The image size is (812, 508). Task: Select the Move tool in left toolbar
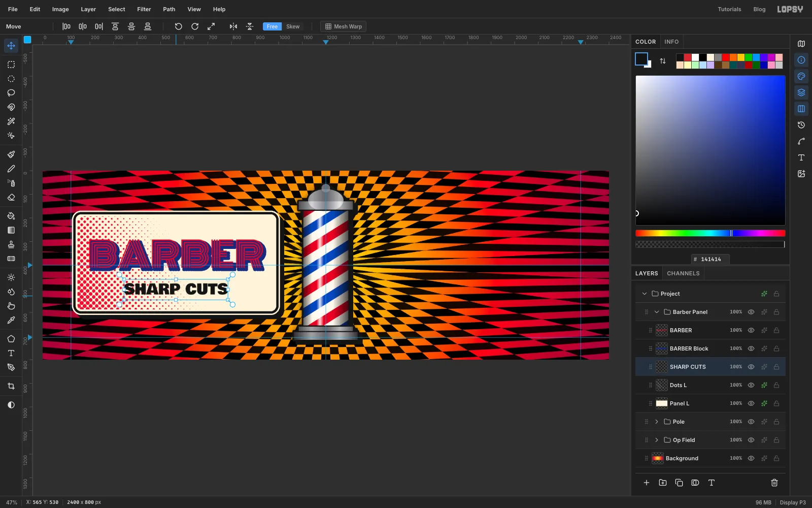pyautogui.click(x=11, y=46)
